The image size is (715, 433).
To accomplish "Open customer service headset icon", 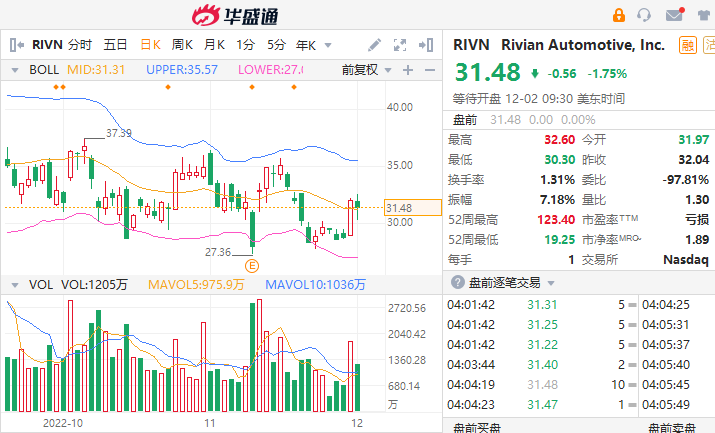I will tap(644, 15).
